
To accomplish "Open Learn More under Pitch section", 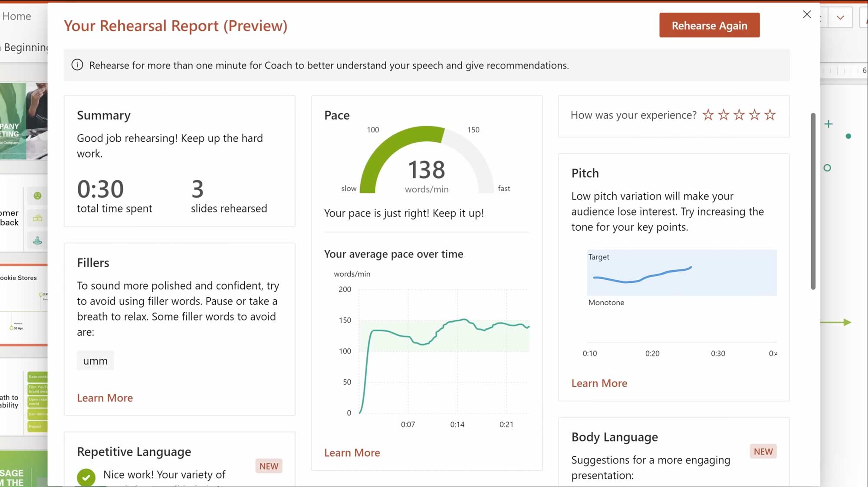I will (599, 383).
